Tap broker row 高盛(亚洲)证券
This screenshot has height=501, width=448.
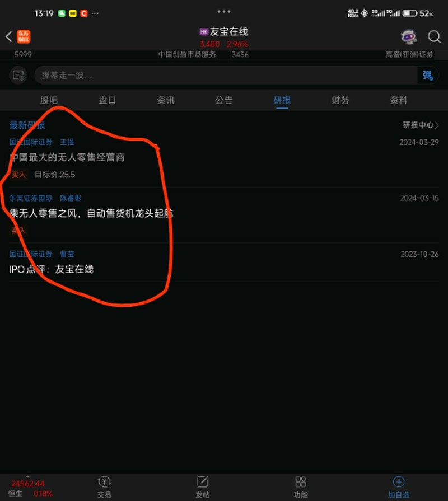tap(409, 55)
